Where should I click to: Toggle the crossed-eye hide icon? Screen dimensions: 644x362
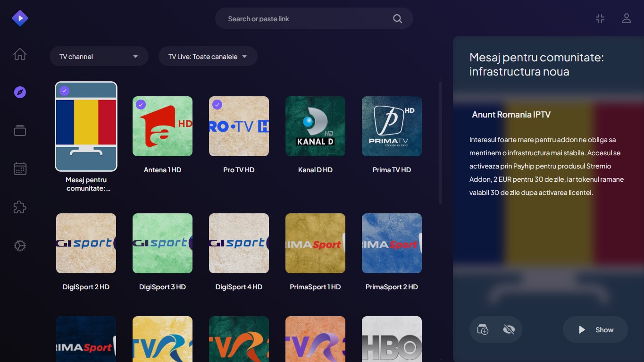(x=509, y=329)
